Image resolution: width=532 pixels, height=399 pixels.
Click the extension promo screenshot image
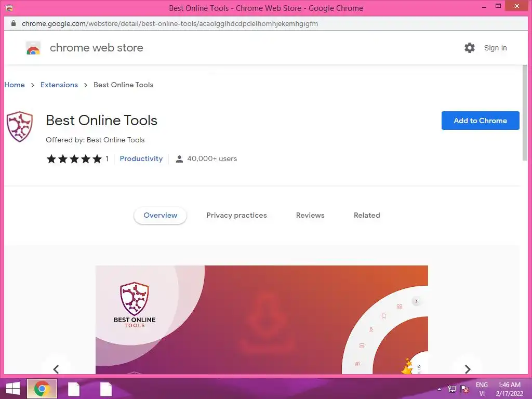coord(262,320)
